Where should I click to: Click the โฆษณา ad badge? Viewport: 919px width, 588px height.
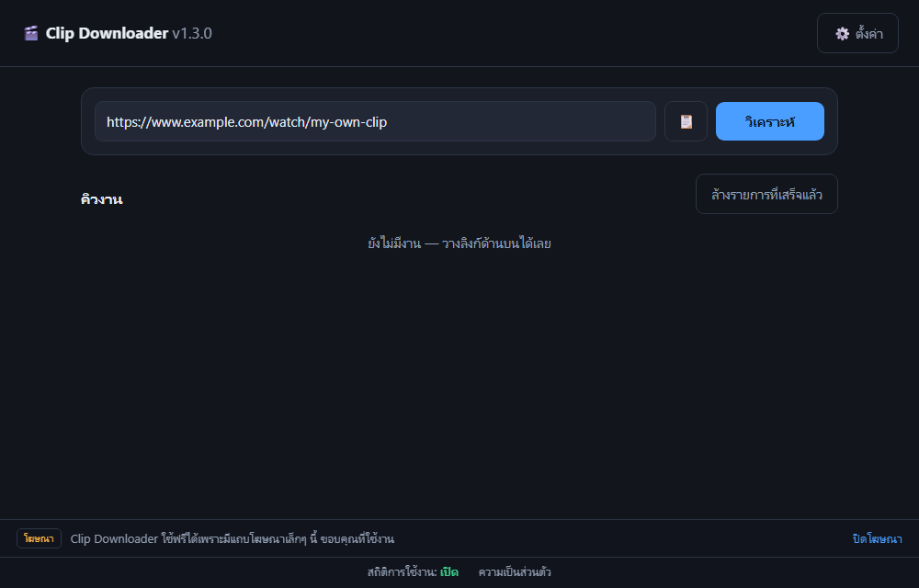(x=39, y=538)
